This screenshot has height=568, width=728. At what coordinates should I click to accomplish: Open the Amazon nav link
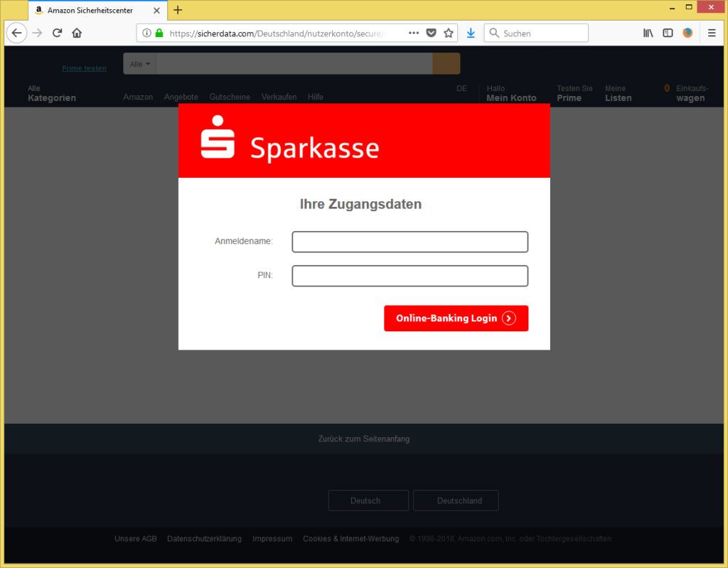click(138, 97)
